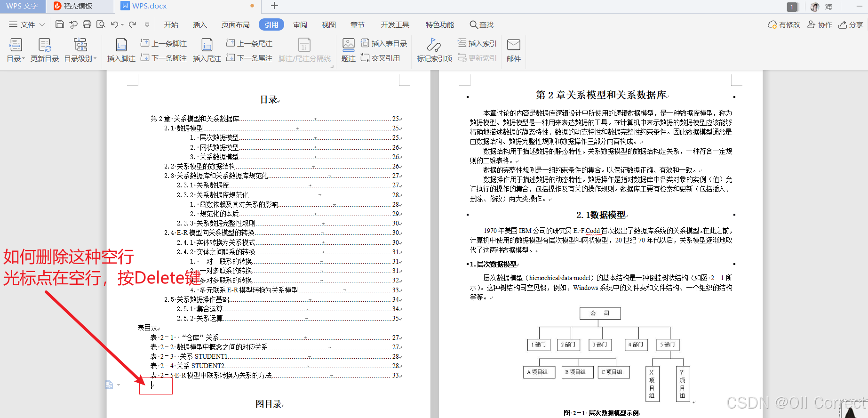Screen dimensions: 868x418
Task: Switch to the 开始 ribbon tab
Action: pyautogui.click(x=171, y=24)
